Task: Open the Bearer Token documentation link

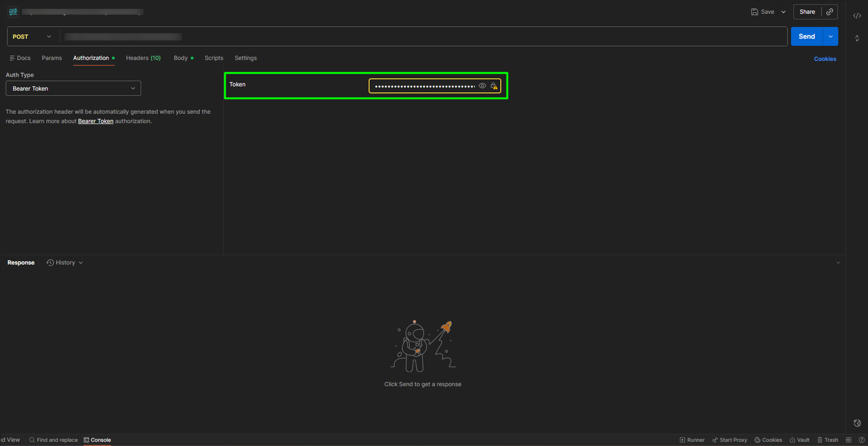Action: [x=96, y=121]
